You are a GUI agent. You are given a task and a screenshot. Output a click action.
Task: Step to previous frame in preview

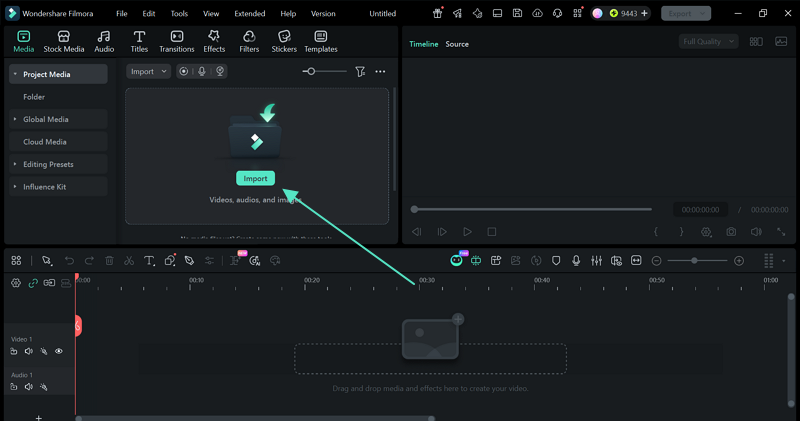click(416, 232)
